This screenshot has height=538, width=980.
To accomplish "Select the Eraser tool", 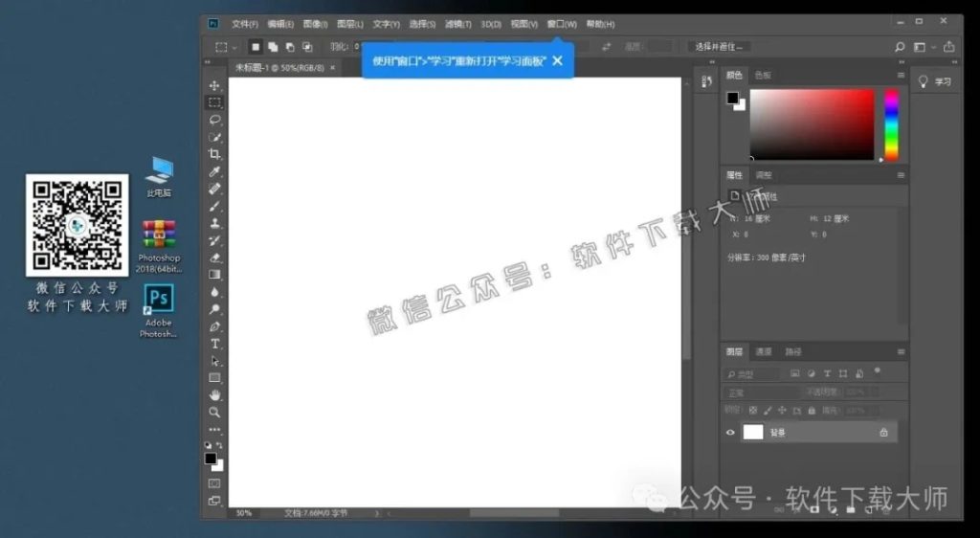I will (214, 258).
